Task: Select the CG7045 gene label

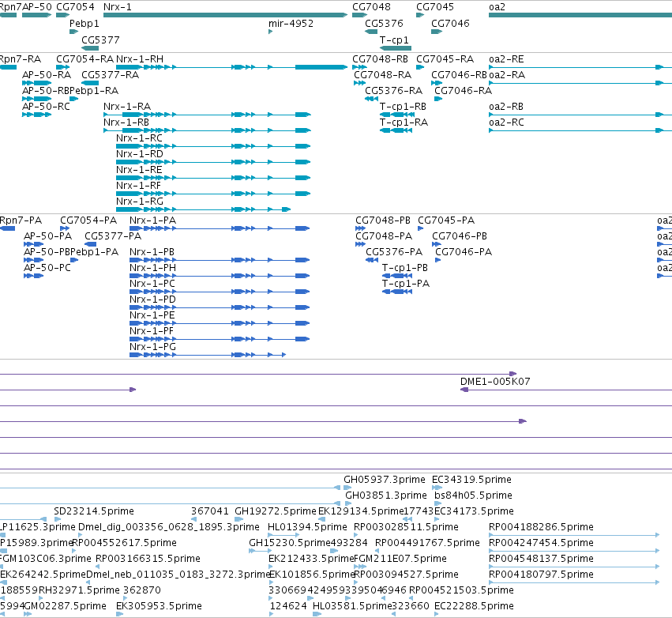Action: click(x=435, y=7)
